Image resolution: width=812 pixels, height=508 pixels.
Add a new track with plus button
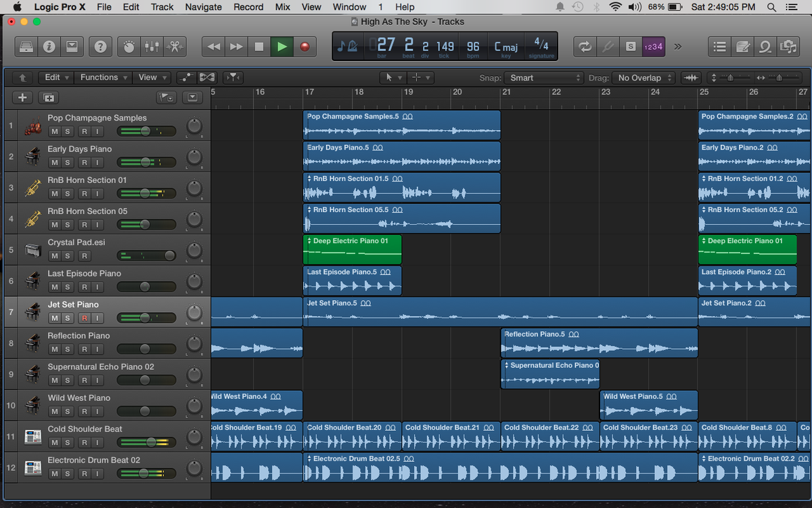(x=22, y=98)
